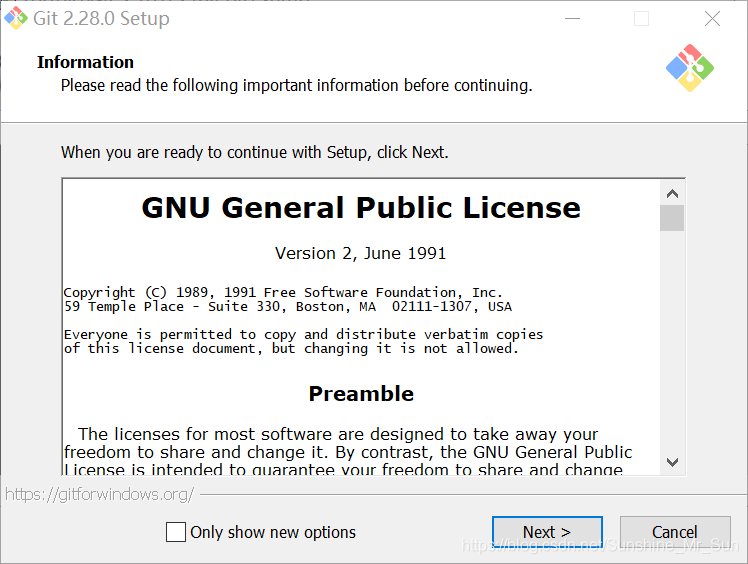Click the empty scrollbar track below the thumb
Image resolution: width=748 pixels, height=564 pixels.
tap(672, 340)
